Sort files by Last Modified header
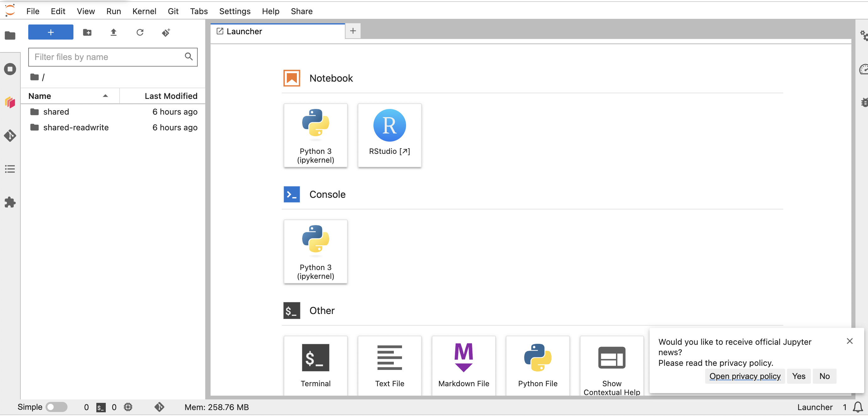Image resolution: width=868 pixels, height=417 pixels. [162, 96]
